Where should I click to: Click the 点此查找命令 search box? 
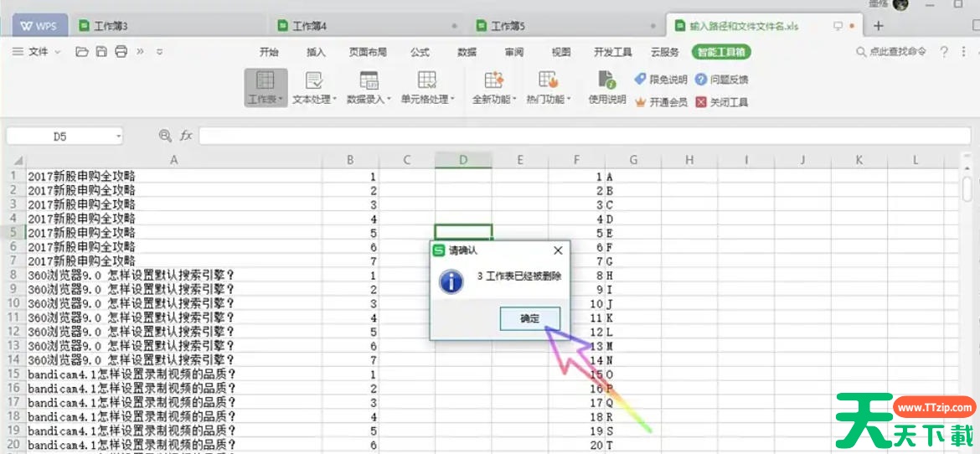point(891,52)
